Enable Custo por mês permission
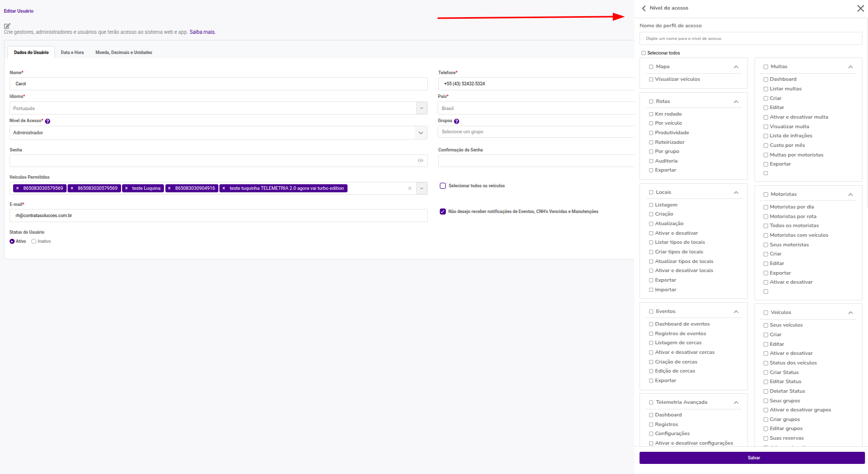Image resolution: width=868 pixels, height=474 pixels. [766, 145]
